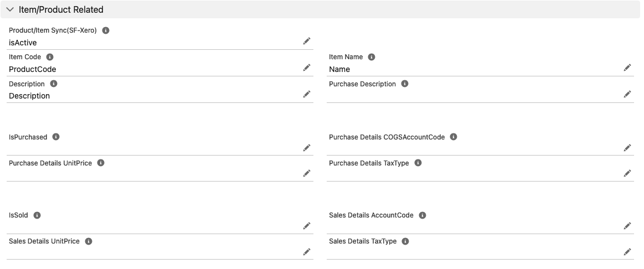Edit the Product/Item Sync(SF-Xero) field pencil

[307, 41]
